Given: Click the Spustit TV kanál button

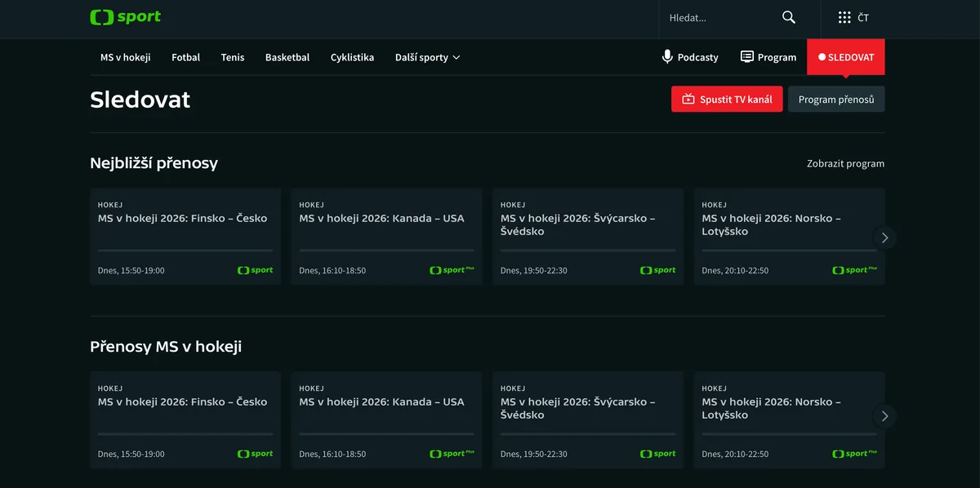Looking at the screenshot, I should (x=727, y=100).
